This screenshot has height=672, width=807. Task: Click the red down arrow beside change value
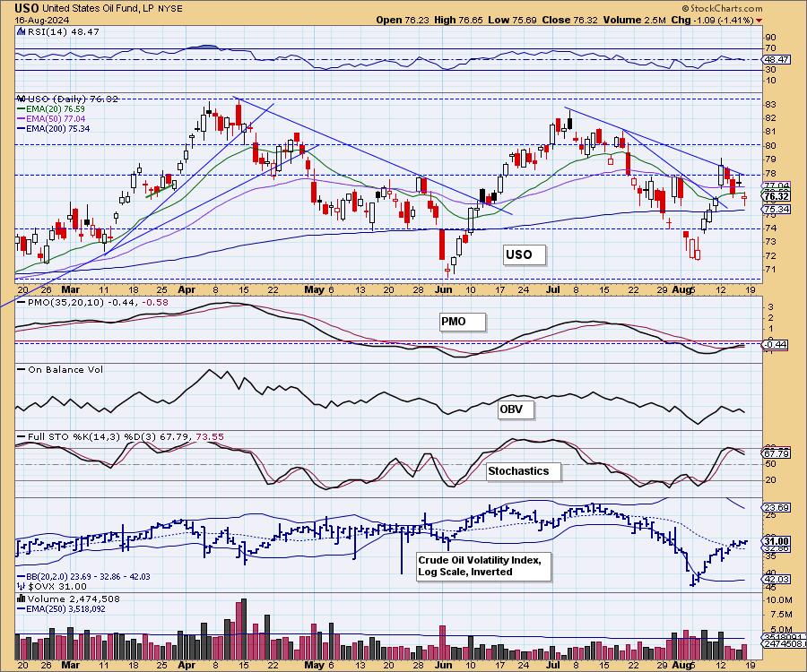click(759, 21)
